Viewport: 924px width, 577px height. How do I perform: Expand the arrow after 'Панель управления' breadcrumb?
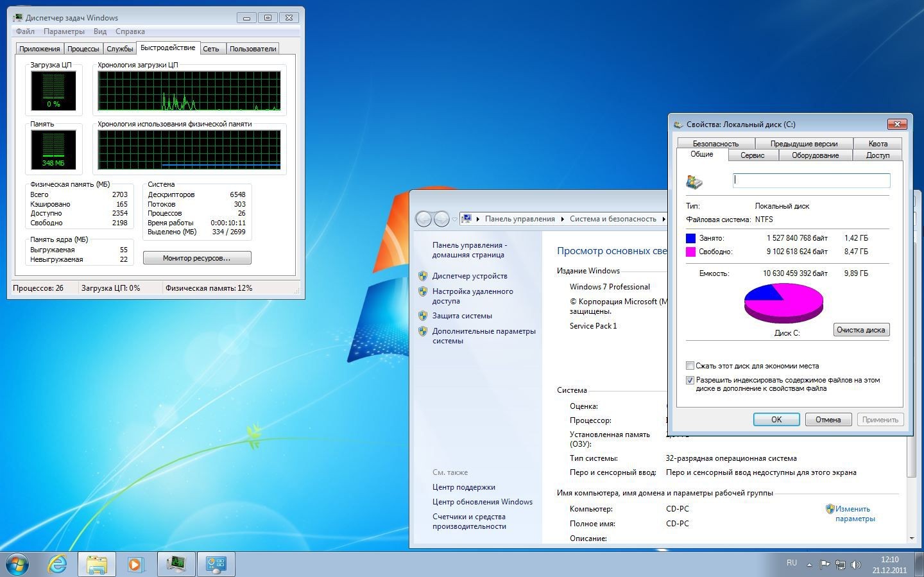[563, 220]
